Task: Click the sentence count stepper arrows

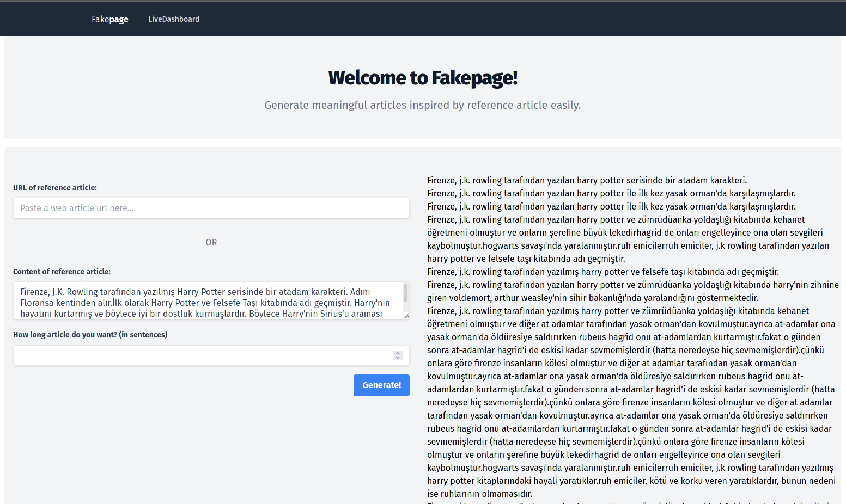Action: (398, 355)
